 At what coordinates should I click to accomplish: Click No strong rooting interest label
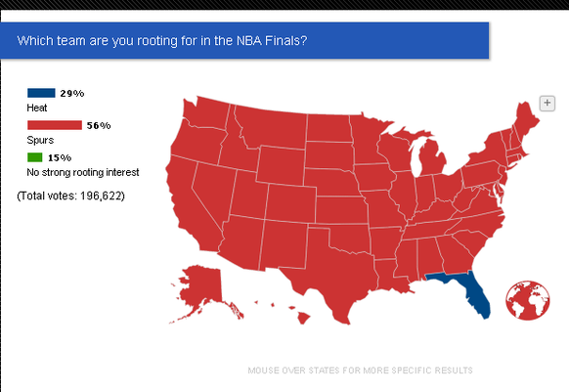(83, 172)
